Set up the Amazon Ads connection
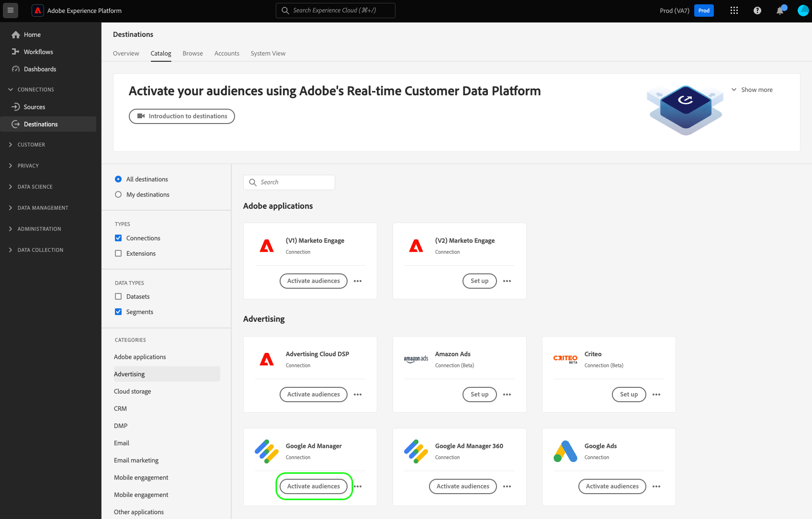Screen dimensions: 812x519 (480, 395)
